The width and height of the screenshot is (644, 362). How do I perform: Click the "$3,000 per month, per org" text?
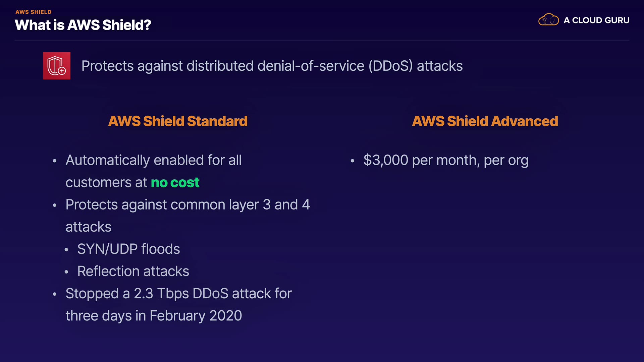coord(446,160)
